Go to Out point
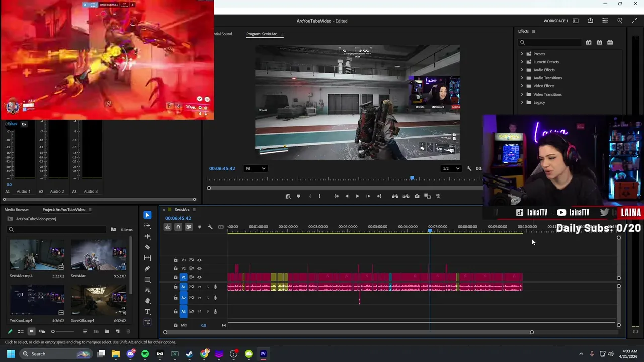This screenshot has width=644, height=362. pyautogui.click(x=379, y=196)
